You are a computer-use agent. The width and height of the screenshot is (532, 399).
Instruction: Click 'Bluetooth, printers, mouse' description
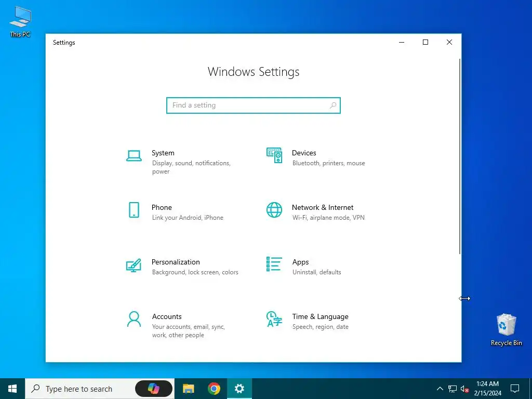pyautogui.click(x=329, y=163)
